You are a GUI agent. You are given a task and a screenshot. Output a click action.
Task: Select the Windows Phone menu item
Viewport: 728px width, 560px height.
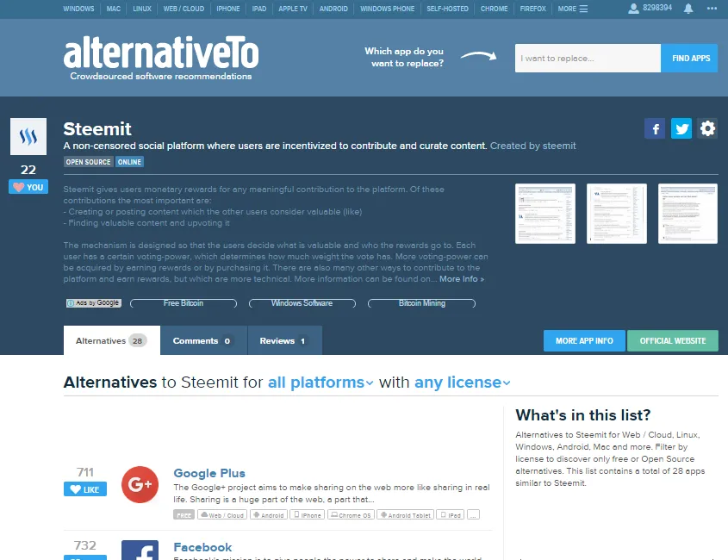tap(387, 9)
